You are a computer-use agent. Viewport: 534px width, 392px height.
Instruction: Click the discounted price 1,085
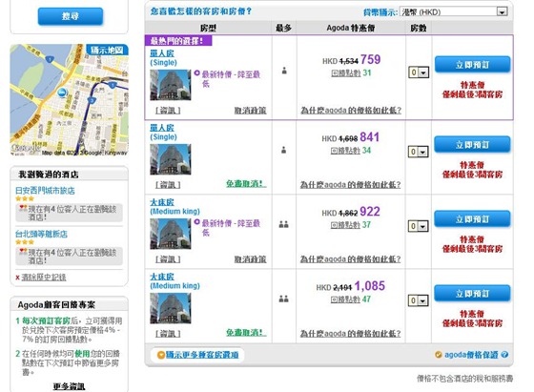click(x=370, y=286)
